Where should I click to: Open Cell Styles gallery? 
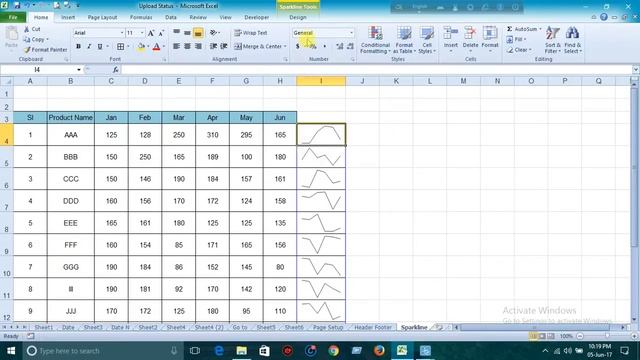427,40
